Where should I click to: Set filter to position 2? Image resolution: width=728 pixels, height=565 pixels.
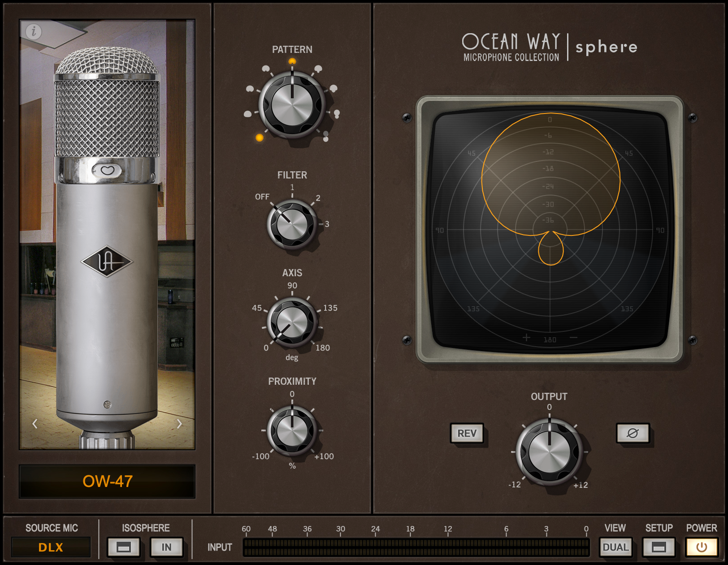click(318, 198)
